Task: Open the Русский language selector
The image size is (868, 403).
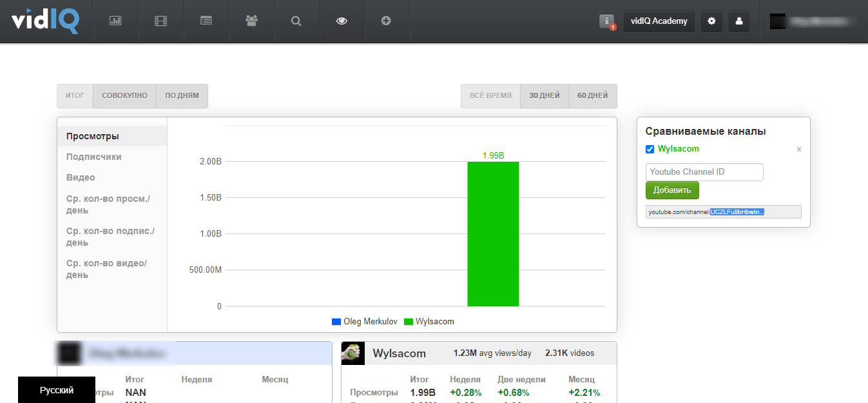Action: coord(57,390)
